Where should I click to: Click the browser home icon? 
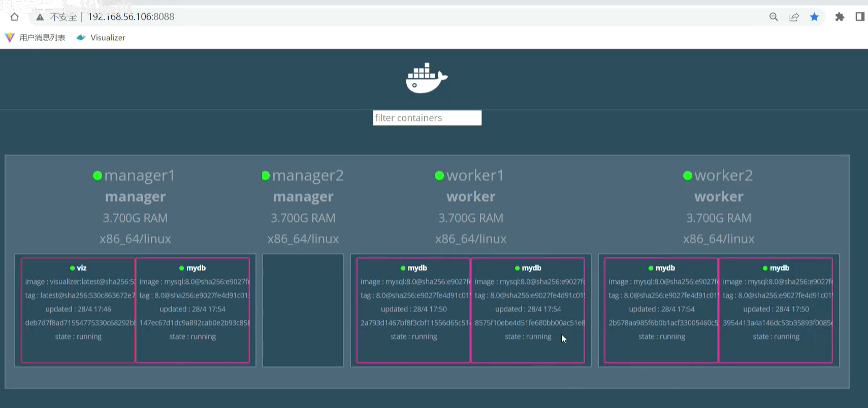14,17
